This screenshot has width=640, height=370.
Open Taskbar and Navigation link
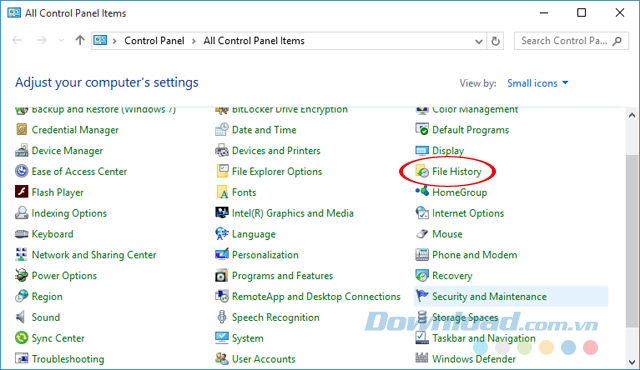[484, 338]
